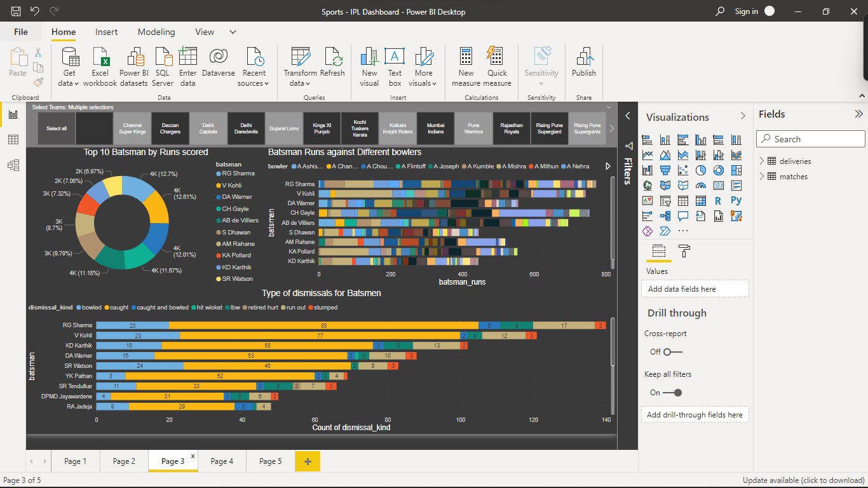Image resolution: width=868 pixels, height=488 pixels.
Task: Click the Redo arrow in title bar
Action: click(54, 11)
